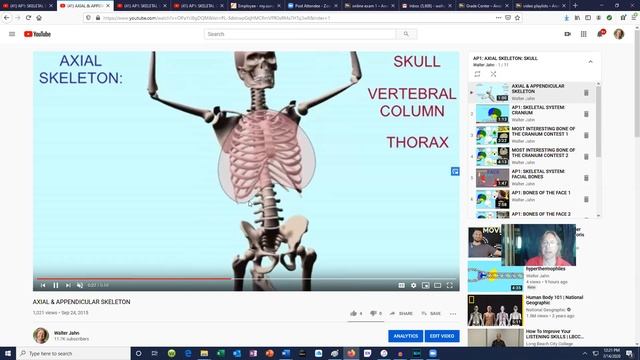Collapse the AP1 Axial Skeleton playlist panel

pos(590,62)
